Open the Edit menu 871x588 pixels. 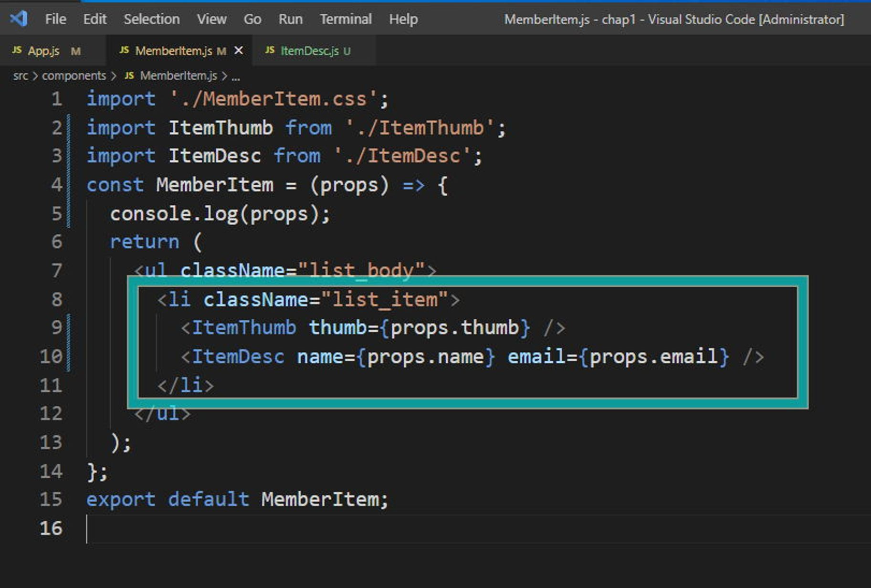[94, 19]
